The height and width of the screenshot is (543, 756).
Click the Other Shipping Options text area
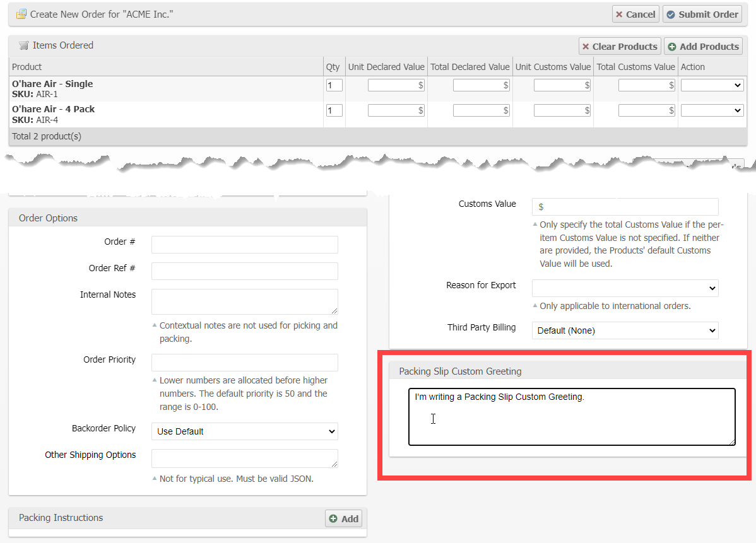(x=244, y=458)
